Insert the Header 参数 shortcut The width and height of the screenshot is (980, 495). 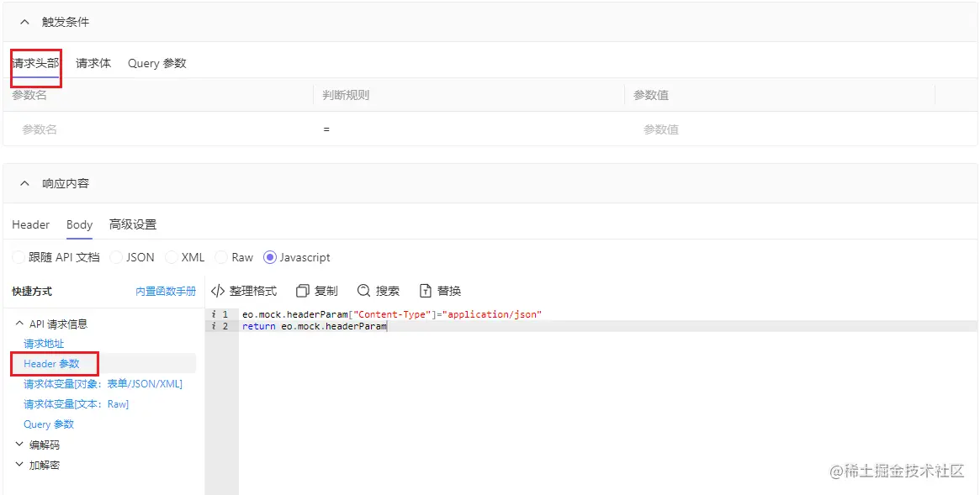coord(52,363)
